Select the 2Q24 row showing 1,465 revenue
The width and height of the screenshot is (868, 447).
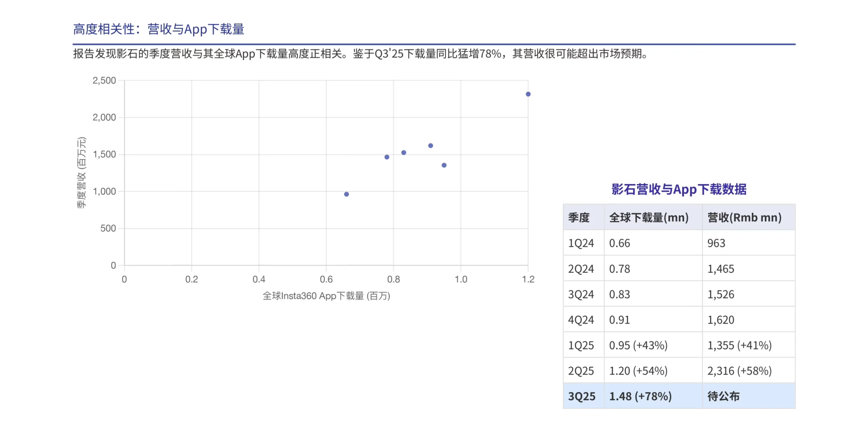[679, 269]
